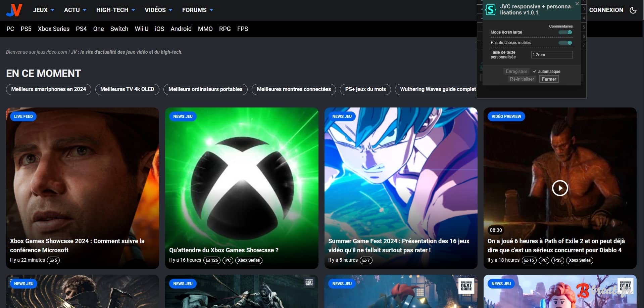Screen dimensions: 644x308
Task: Click the 15-comment icon on the Path of Exile article
Action: tap(529, 260)
